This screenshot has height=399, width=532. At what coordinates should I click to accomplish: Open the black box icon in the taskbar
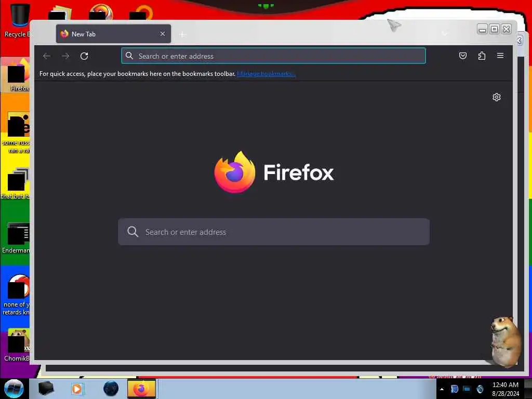click(x=46, y=389)
